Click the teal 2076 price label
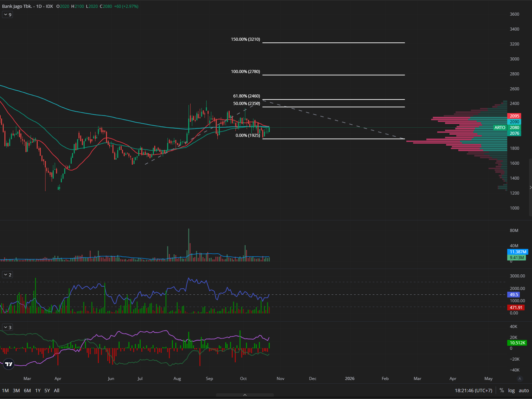 pos(514,133)
